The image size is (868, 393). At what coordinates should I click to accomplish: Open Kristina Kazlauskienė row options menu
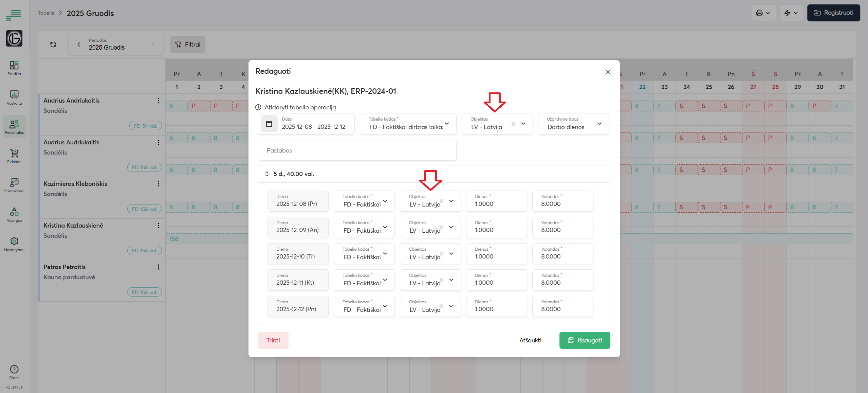pyautogui.click(x=158, y=226)
